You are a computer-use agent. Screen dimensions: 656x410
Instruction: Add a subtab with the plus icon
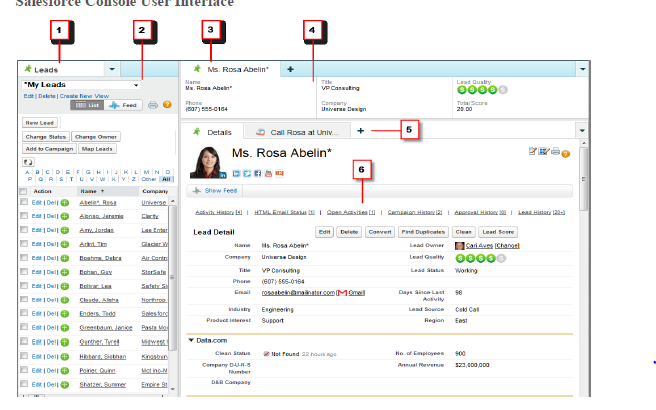361,131
